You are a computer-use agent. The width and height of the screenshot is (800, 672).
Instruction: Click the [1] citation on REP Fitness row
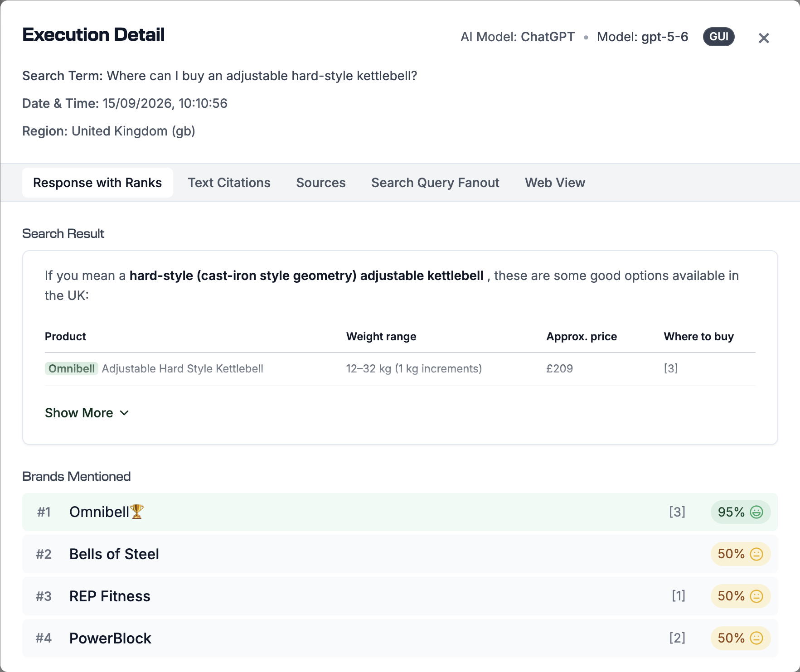pyautogui.click(x=679, y=596)
